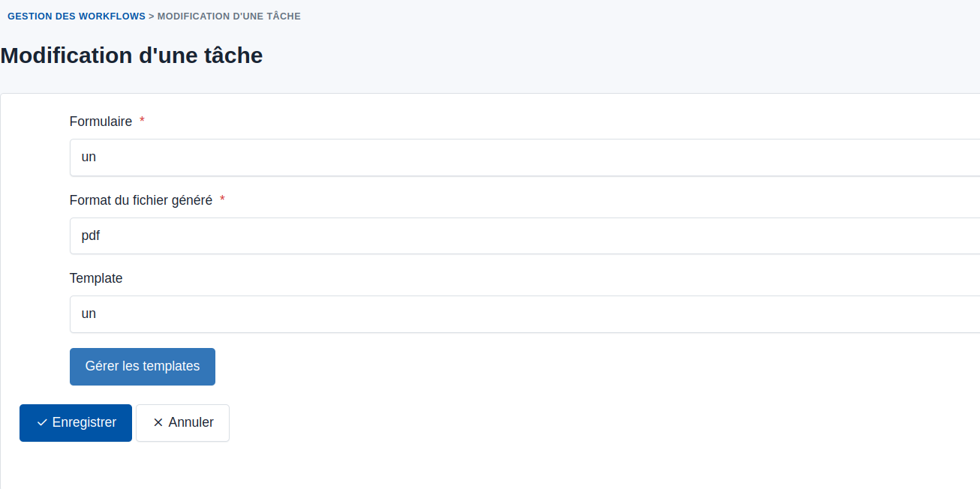Expand the Format du fichier généré selector
Viewport: 980px width, 489px height.
[x=525, y=236]
